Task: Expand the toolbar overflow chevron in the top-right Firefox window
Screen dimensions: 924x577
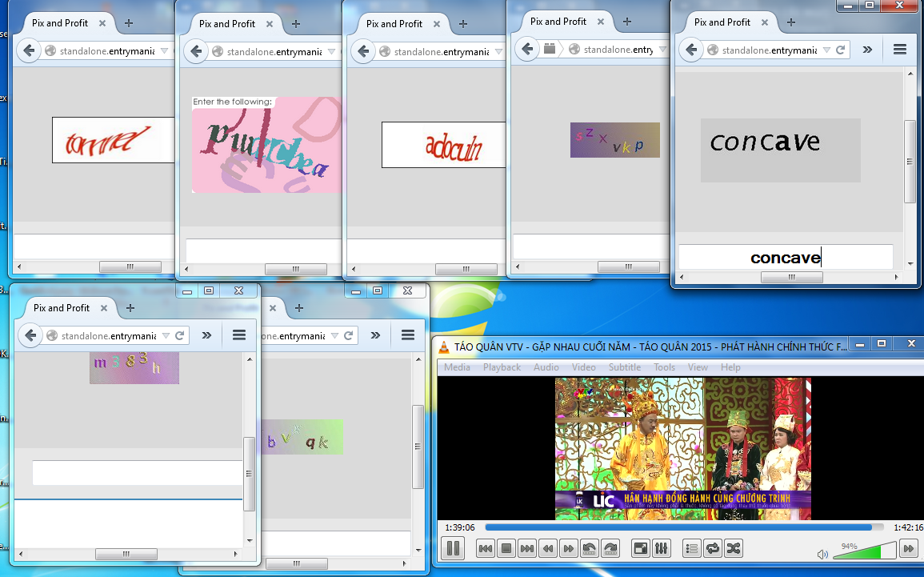Action: 867,50
